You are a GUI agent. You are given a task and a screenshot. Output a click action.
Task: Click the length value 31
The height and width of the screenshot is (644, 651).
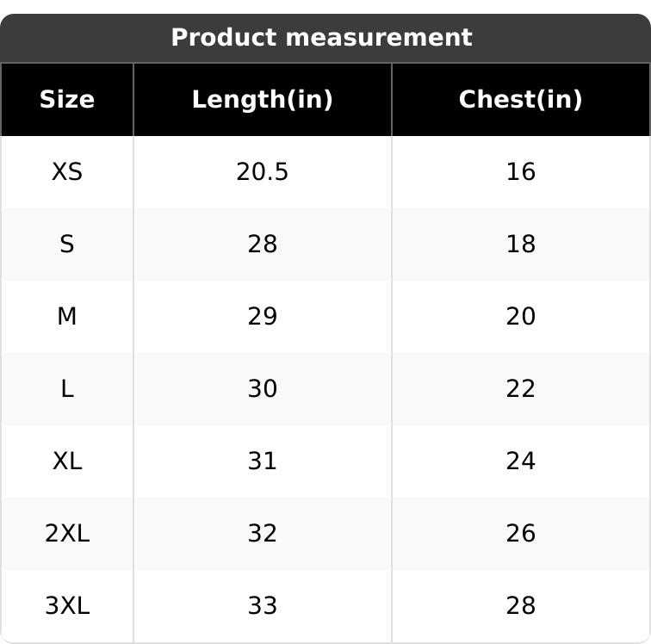pos(262,461)
